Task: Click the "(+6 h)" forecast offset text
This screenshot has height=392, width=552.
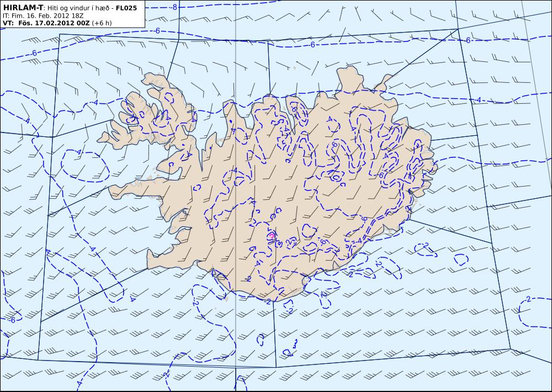Action: pyautogui.click(x=102, y=23)
